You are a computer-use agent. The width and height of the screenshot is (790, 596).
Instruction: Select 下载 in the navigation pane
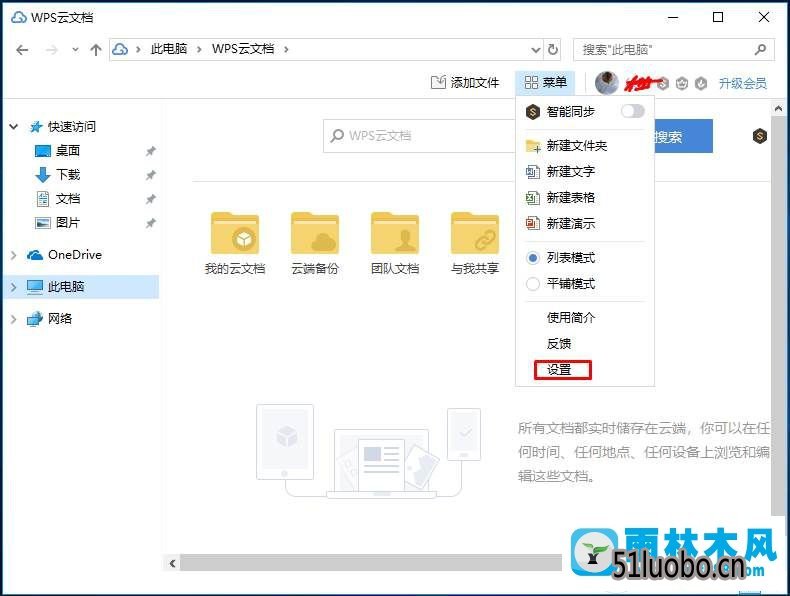(68, 175)
